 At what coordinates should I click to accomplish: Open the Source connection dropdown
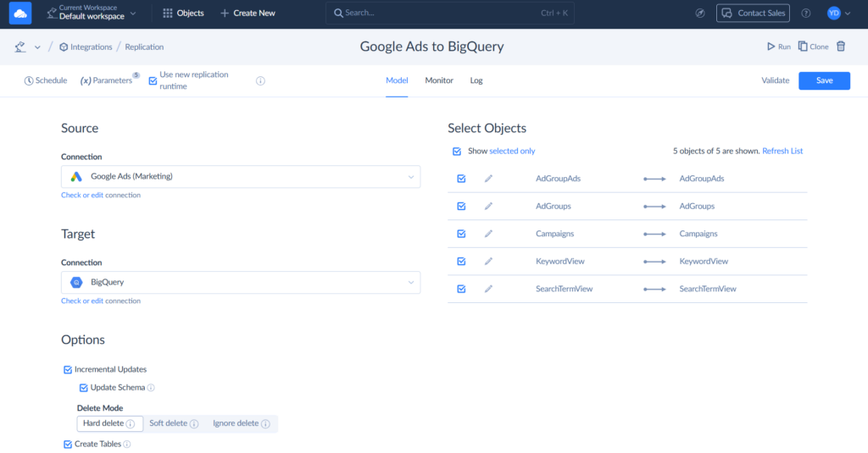click(240, 176)
